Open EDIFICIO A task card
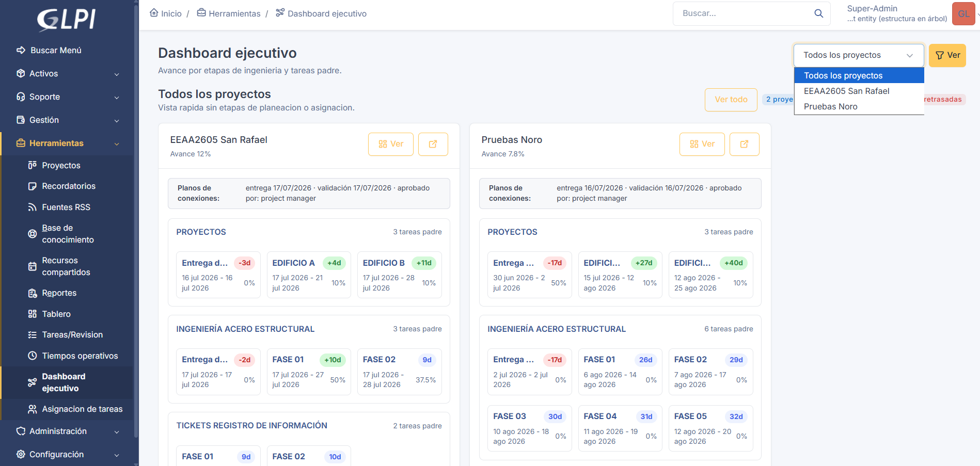Screen dimensions: 980x466 point(309,275)
